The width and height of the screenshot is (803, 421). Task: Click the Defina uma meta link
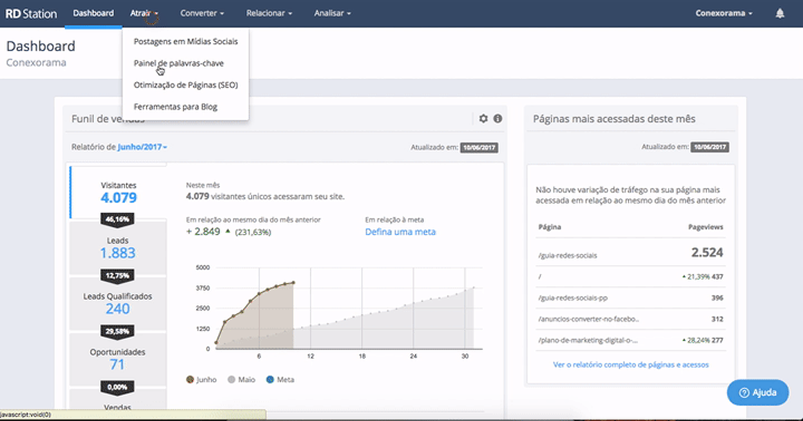(400, 232)
